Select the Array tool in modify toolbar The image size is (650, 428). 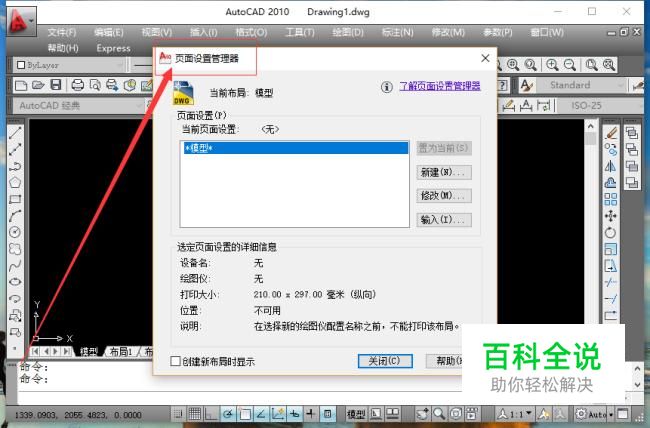coord(611,199)
